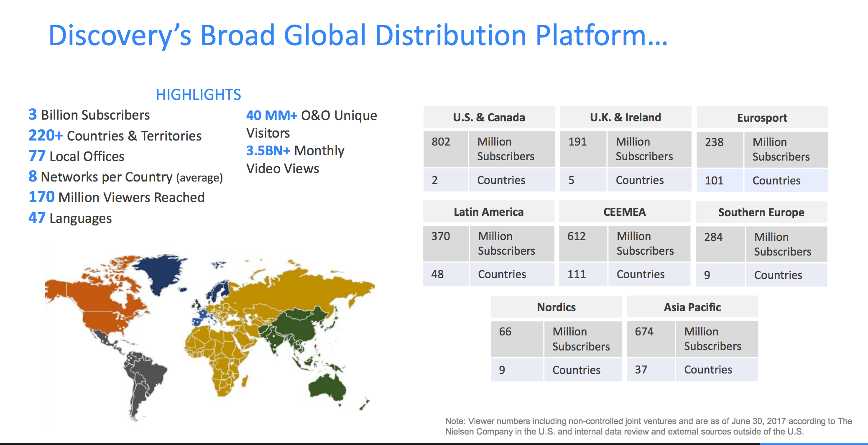Select the '77 Local Offices' line

pyautogui.click(x=77, y=156)
